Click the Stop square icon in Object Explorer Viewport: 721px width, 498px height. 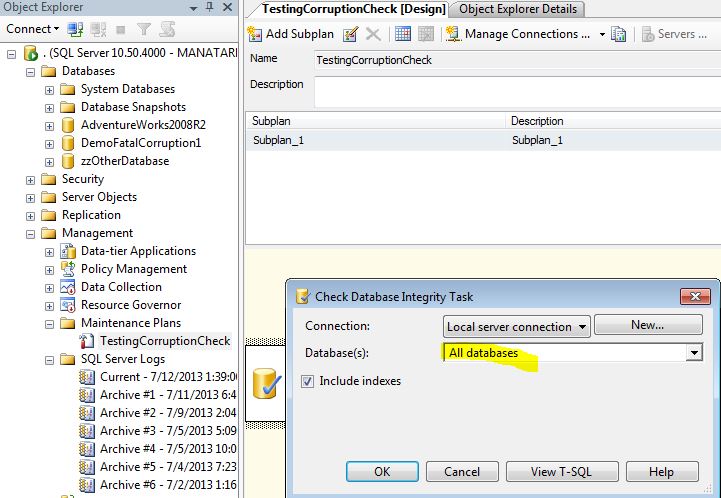click(121, 30)
